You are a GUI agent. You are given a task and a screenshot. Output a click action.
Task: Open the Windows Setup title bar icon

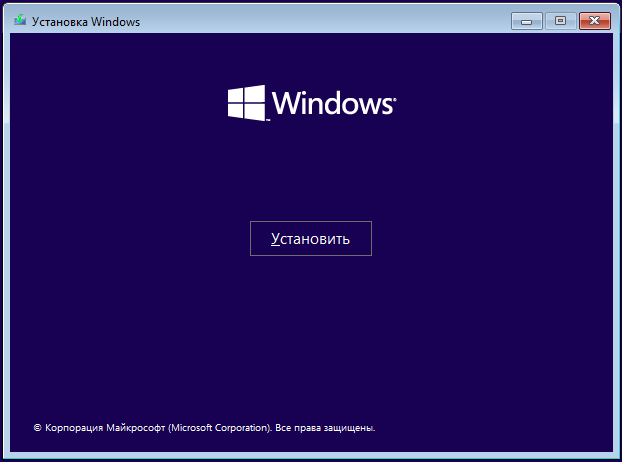(x=20, y=20)
